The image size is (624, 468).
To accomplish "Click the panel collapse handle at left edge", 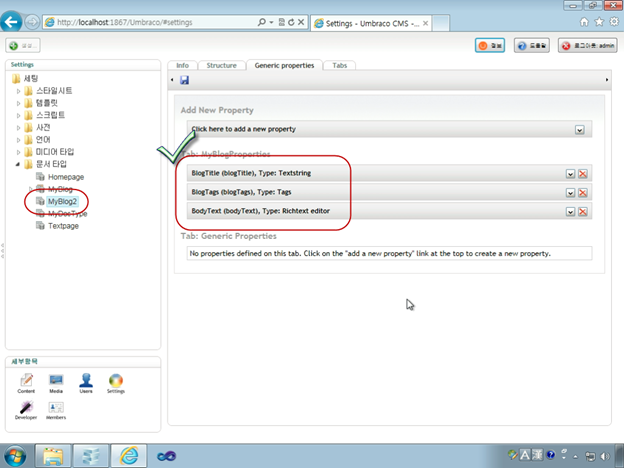I will [2, 251].
